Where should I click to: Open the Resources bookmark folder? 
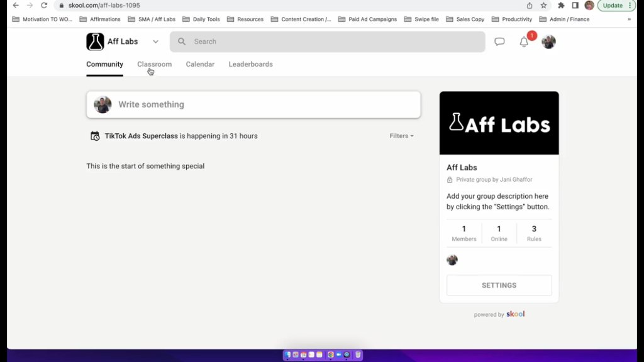click(245, 19)
